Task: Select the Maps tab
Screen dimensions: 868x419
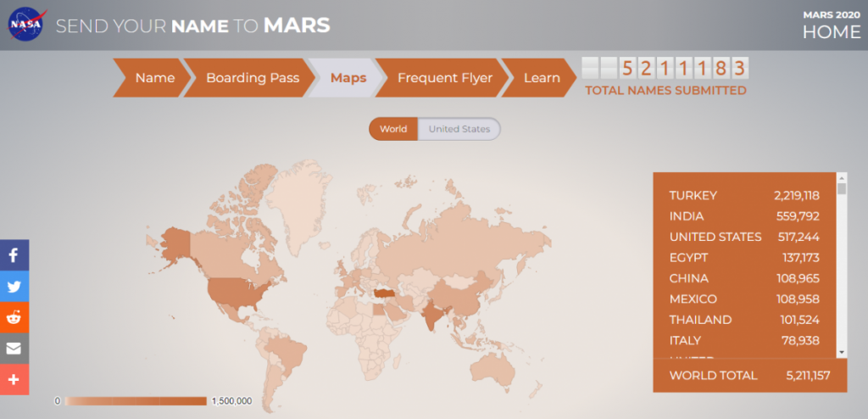Action: coord(348,78)
